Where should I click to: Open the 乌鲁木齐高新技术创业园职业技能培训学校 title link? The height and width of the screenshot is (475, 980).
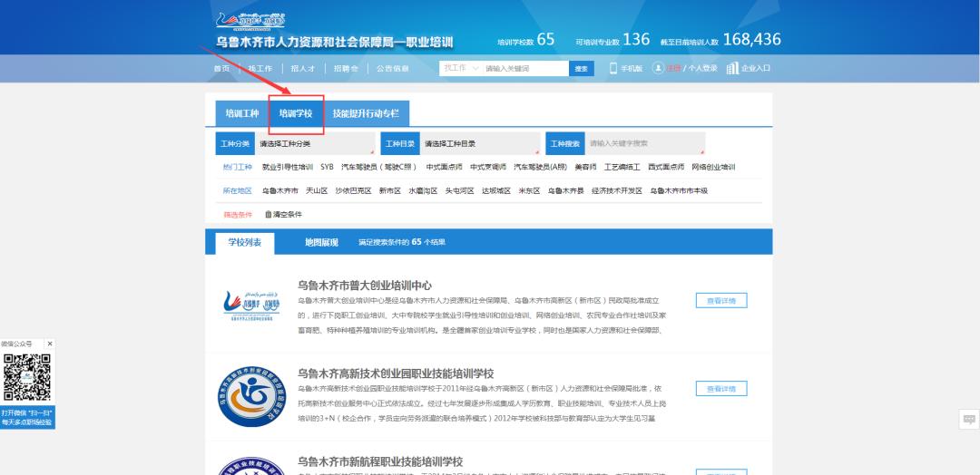tap(396, 373)
